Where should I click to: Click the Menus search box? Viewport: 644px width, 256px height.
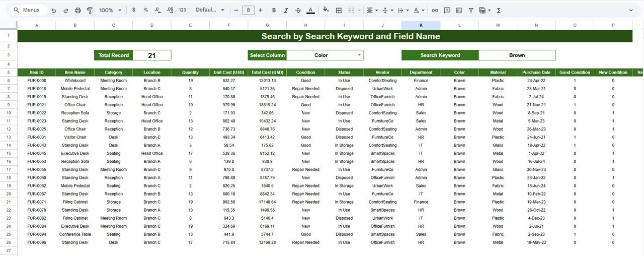pyautogui.click(x=28, y=10)
